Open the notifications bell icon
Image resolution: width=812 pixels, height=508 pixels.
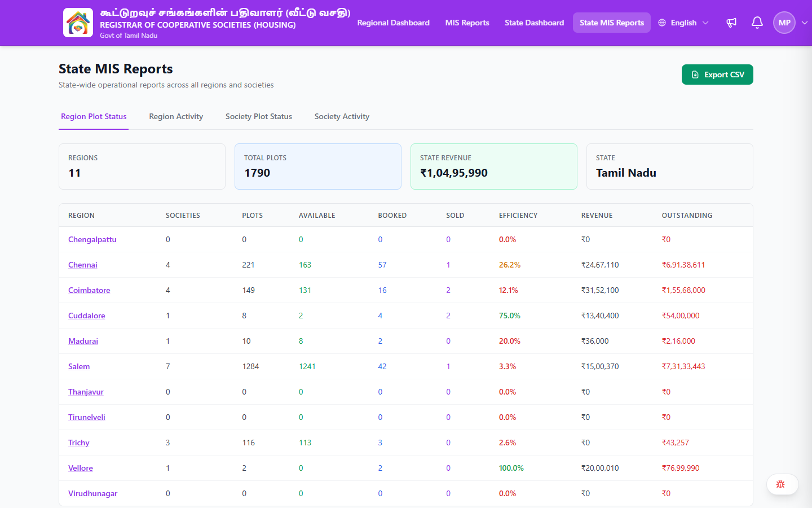[757, 23]
